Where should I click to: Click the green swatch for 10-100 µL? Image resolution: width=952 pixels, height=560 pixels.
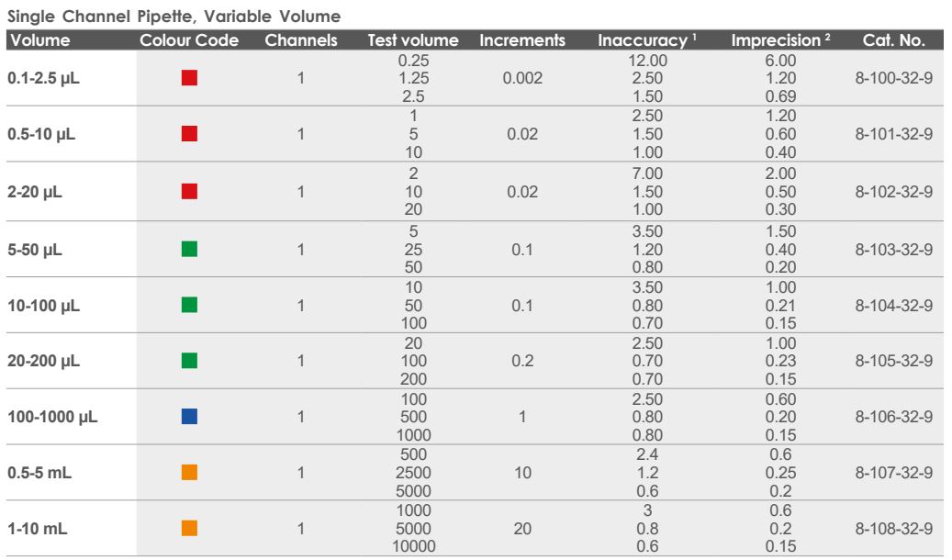pyautogui.click(x=190, y=305)
